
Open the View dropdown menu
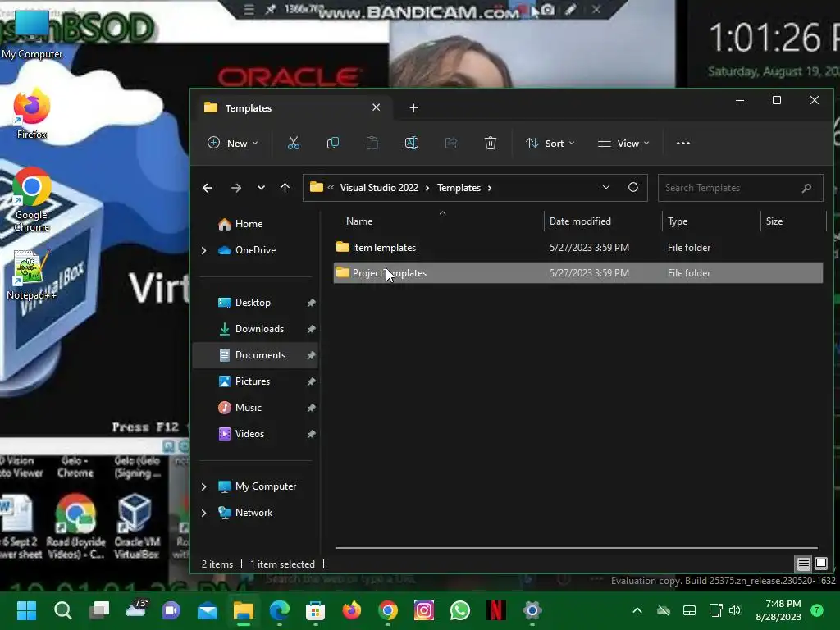(x=623, y=143)
